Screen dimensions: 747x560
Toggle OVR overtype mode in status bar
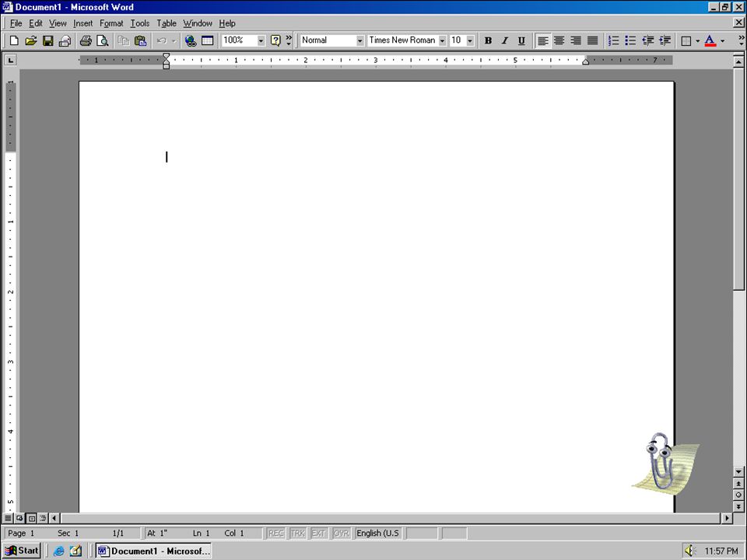pos(341,533)
